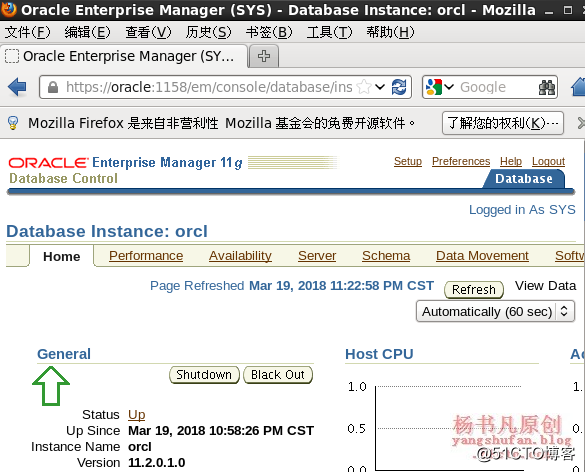This screenshot has height=472, width=585.
Task: Click the reload page icon
Action: [x=399, y=87]
